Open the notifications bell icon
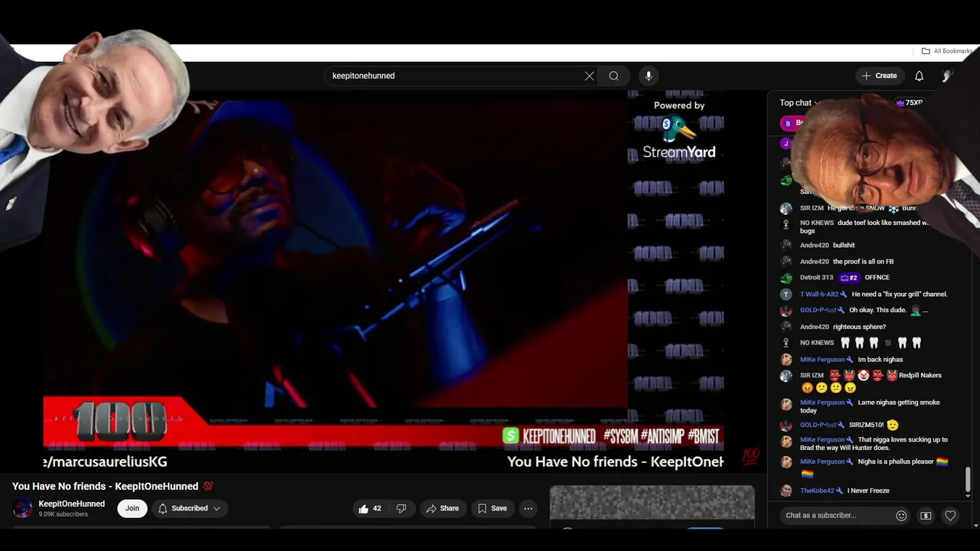The width and height of the screenshot is (980, 551). (920, 76)
